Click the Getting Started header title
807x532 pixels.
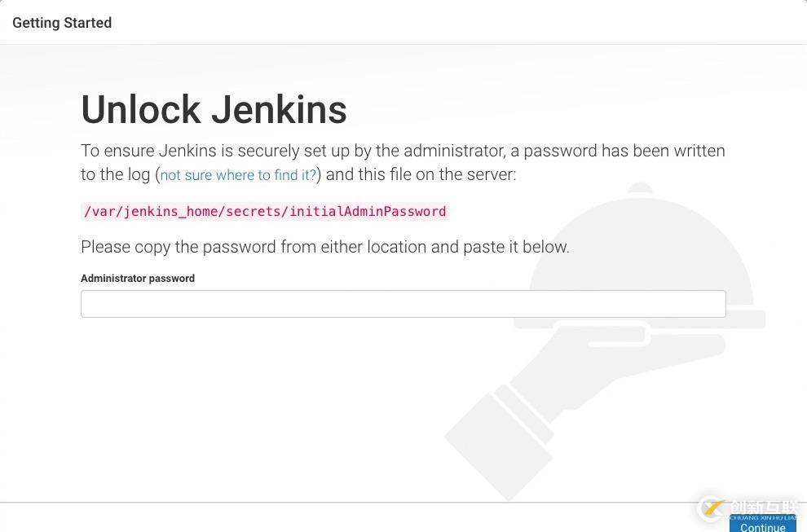pos(62,23)
